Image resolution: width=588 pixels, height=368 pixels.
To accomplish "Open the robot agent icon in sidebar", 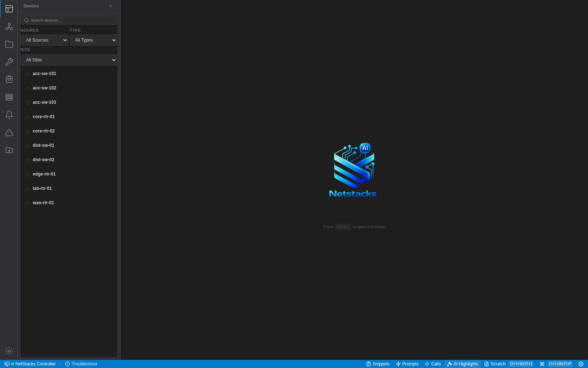I will click(x=9, y=79).
